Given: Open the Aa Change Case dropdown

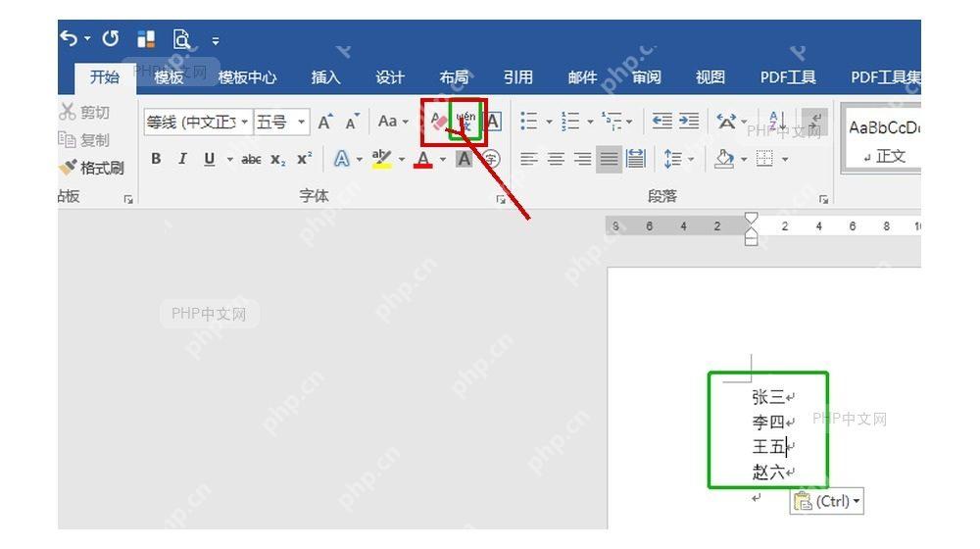Looking at the screenshot, I should pos(393,122).
